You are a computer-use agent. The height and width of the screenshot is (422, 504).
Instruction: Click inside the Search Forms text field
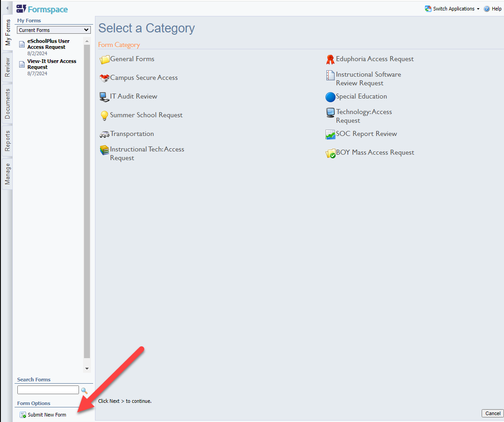tap(48, 390)
